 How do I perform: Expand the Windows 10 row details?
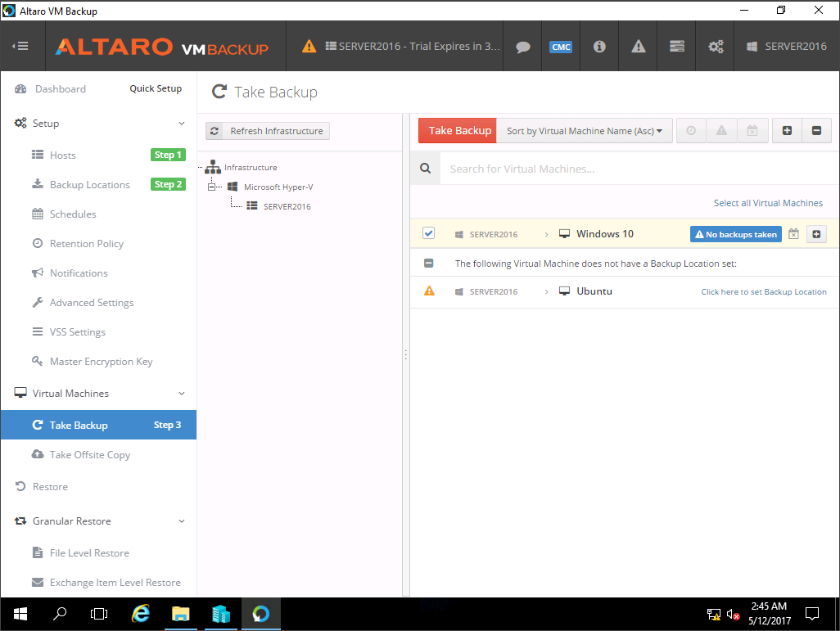(816, 234)
